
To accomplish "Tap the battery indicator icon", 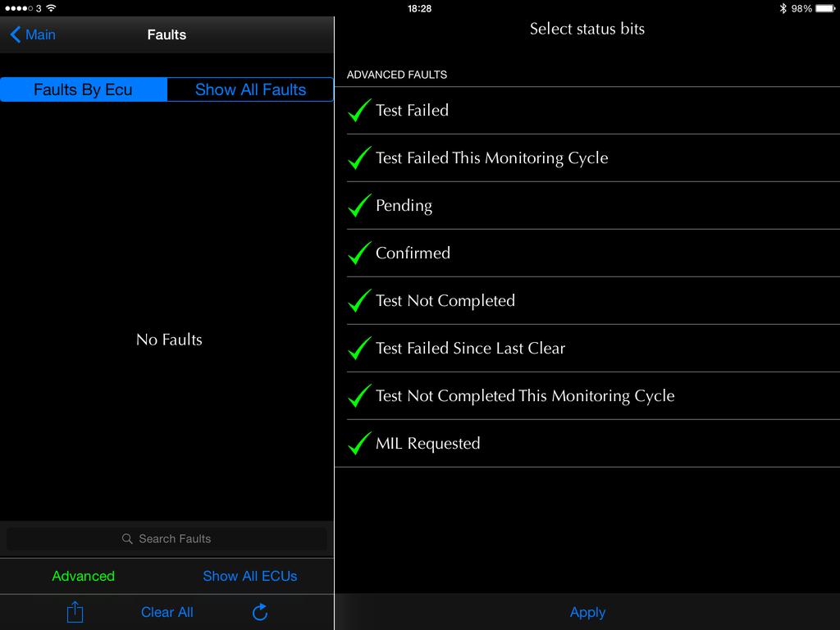I will coord(824,8).
